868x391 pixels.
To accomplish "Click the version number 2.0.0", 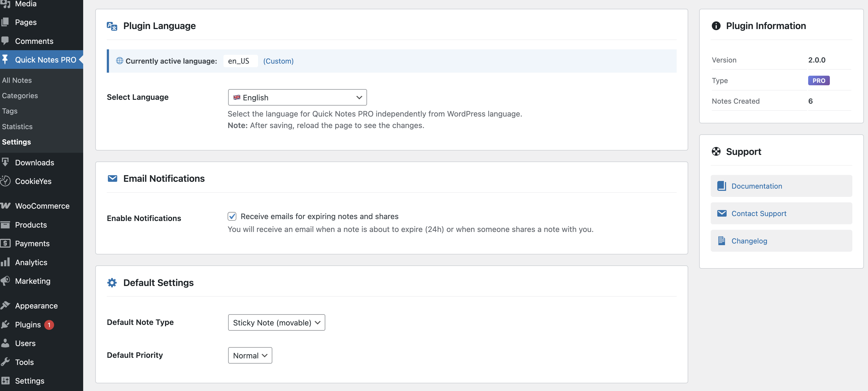I will [x=817, y=60].
